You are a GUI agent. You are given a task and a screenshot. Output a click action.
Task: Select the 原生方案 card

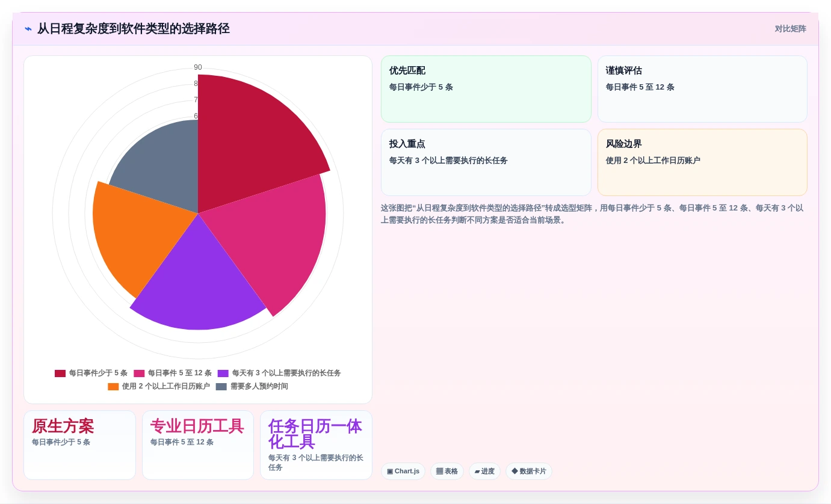[79, 445]
